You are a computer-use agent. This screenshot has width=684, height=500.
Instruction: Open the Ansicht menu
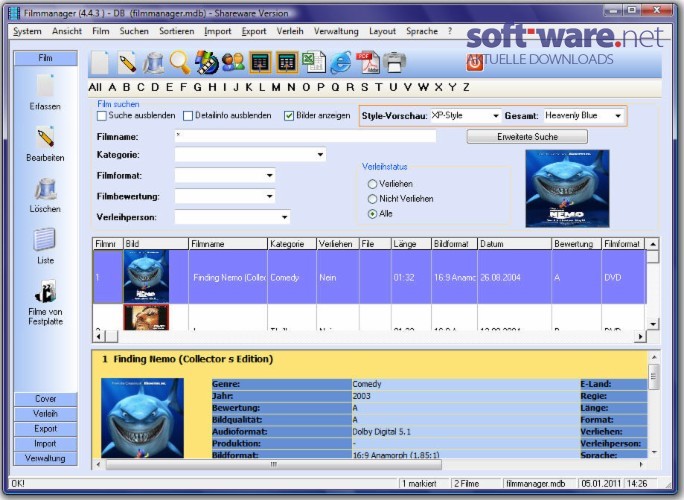click(67, 31)
